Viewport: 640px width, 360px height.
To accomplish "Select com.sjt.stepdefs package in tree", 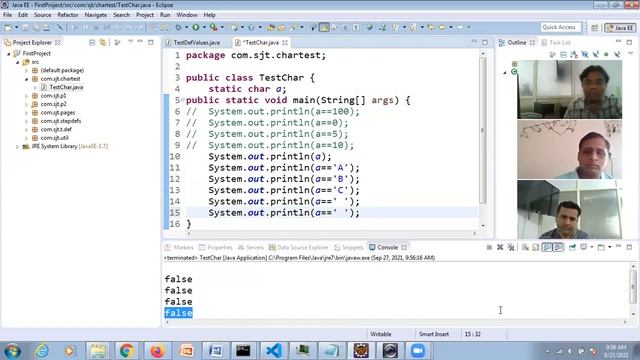I will coord(61,121).
